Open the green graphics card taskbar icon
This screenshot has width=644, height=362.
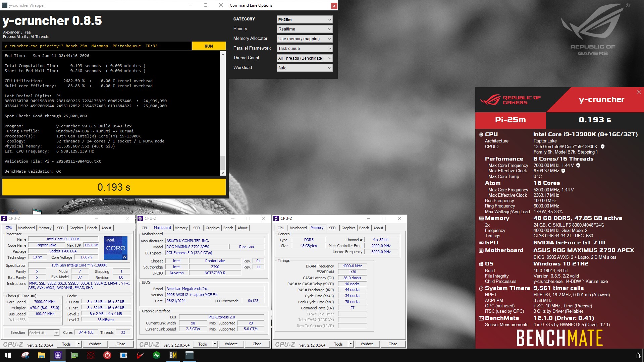(74, 355)
